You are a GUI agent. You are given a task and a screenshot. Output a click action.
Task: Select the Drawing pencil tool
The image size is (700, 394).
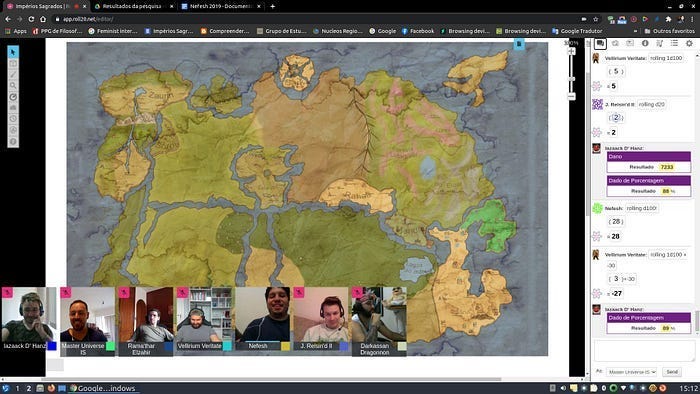click(x=13, y=75)
